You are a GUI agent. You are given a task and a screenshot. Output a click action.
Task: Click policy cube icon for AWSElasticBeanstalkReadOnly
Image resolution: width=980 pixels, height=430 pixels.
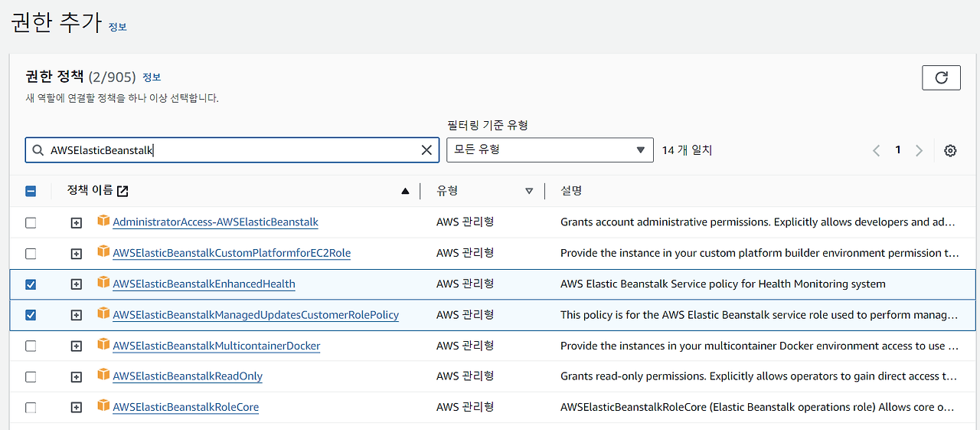103,375
